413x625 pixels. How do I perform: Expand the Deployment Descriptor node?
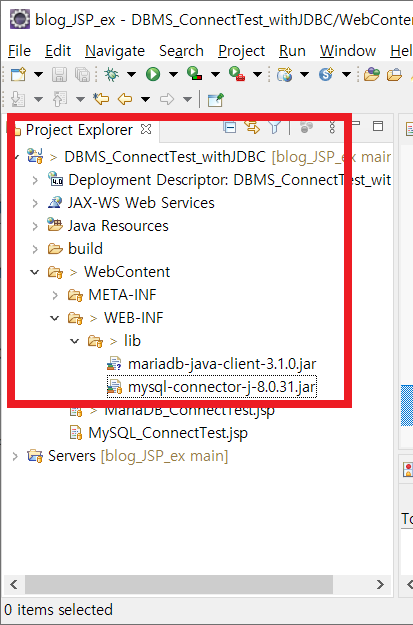[35, 180]
